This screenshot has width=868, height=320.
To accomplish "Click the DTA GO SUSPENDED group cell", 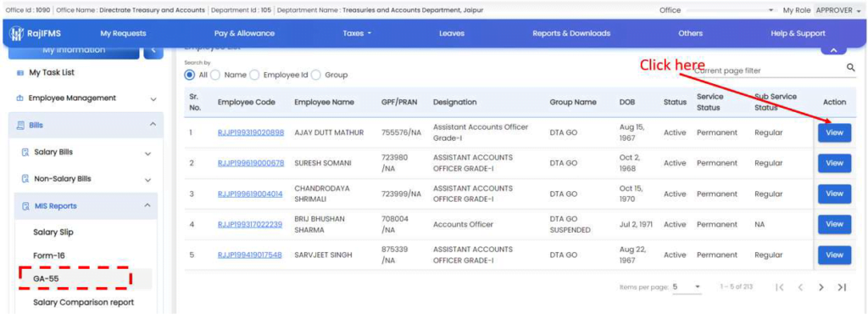I will click(570, 224).
